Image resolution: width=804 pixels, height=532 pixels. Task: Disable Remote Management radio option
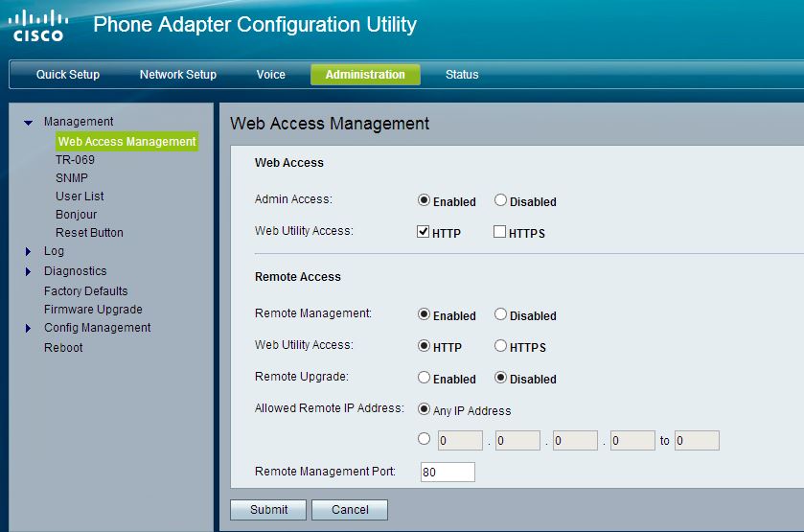(500, 314)
